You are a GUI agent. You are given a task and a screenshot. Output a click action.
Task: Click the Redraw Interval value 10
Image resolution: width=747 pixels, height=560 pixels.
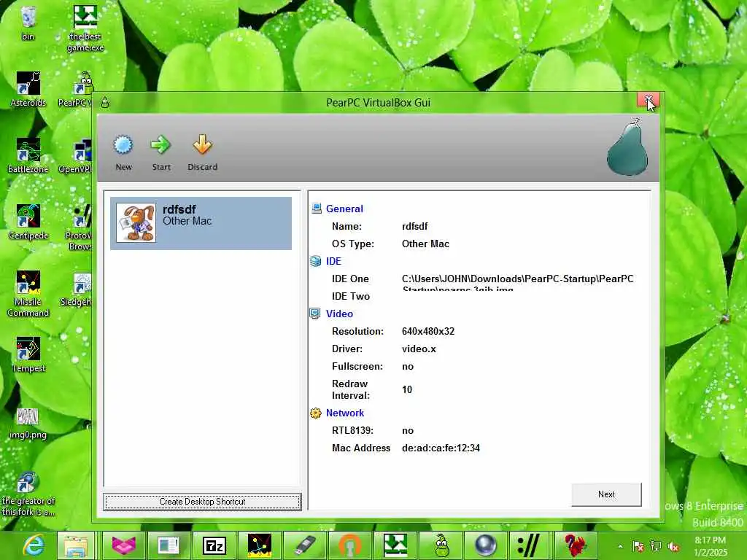click(x=407, y=389)
